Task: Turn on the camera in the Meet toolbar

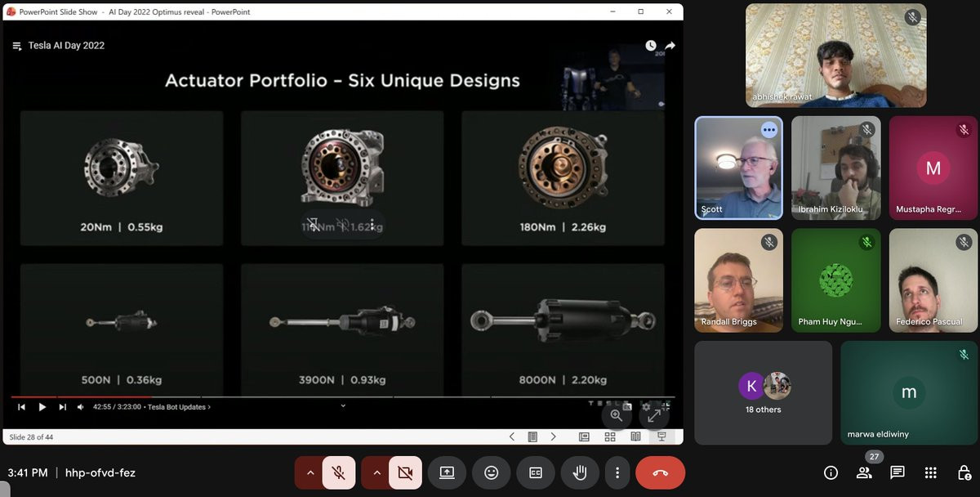Action: point(405,472)
